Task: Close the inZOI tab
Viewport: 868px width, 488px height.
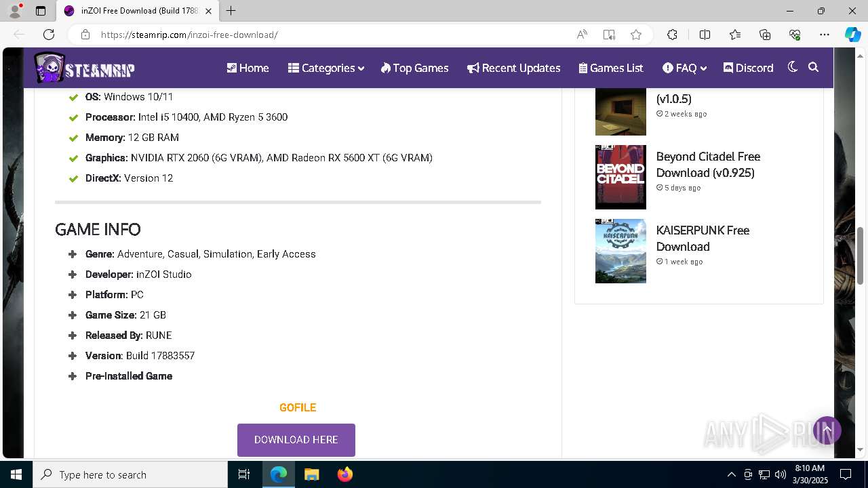Action: pyautogui.click(x=209, y=11)
